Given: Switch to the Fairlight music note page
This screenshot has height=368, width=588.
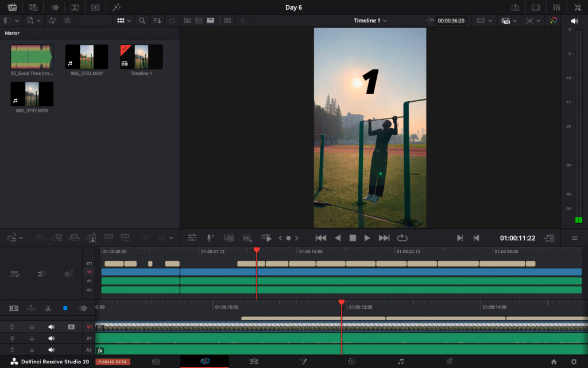Looking at the screenshot, I should [401, 362].
